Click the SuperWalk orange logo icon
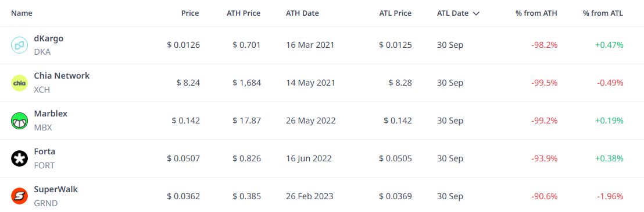 pos(19,196)
